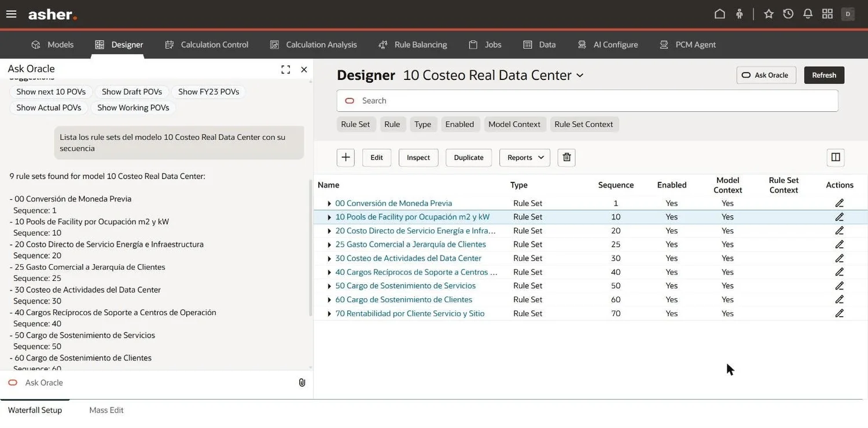Open Favorites star icon
868x428 pixels.
coord(769,14)
